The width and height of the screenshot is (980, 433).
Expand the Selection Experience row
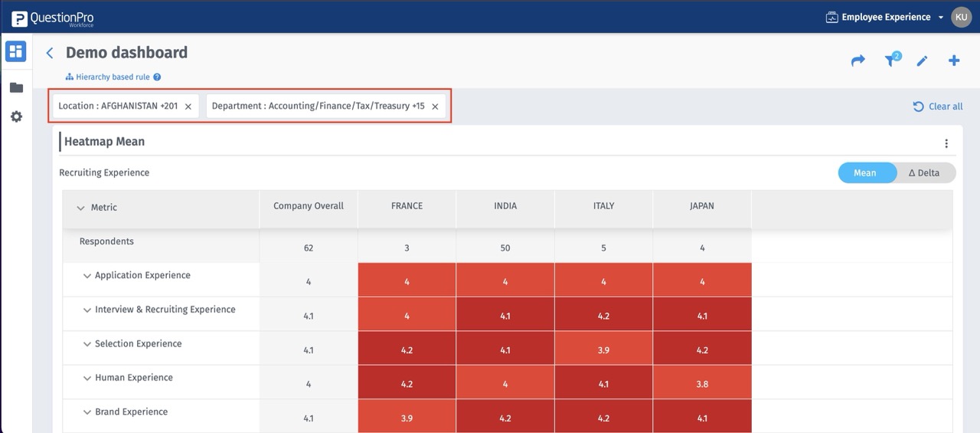87,344
